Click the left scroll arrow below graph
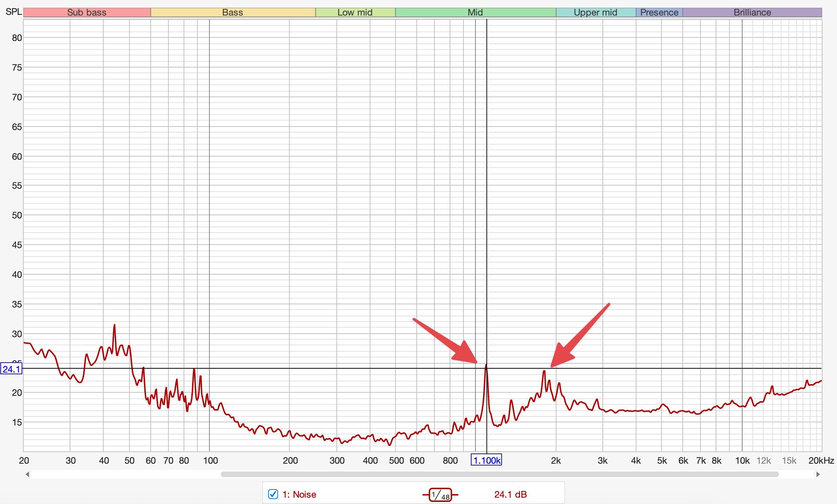Viewport: 837px width, 504px height. pyautogui.click(x=27, y=474)
